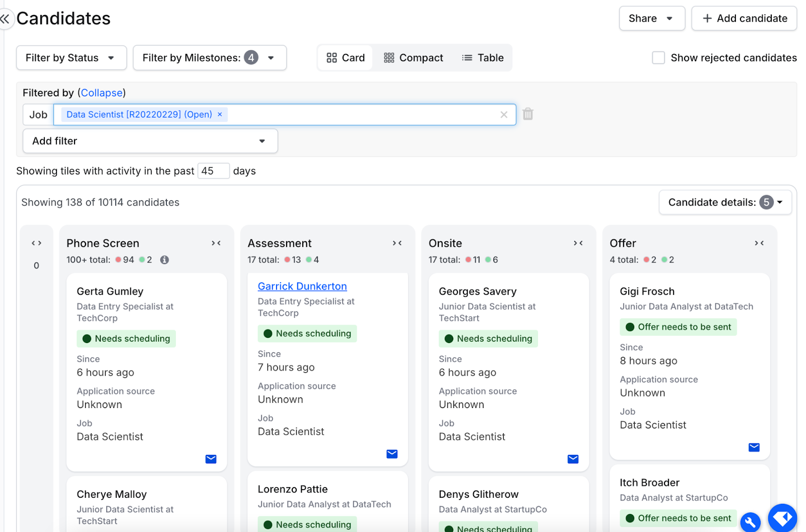Viewport: 806px width, 532px height.
Task: Email Georges Savery via envelope icon
Action: pos(573,459)
